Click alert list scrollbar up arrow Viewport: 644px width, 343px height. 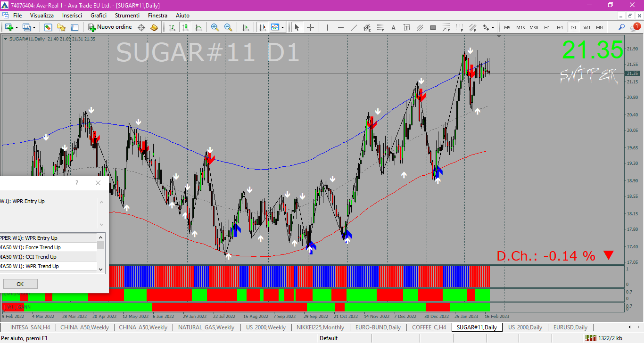(100, 237)
